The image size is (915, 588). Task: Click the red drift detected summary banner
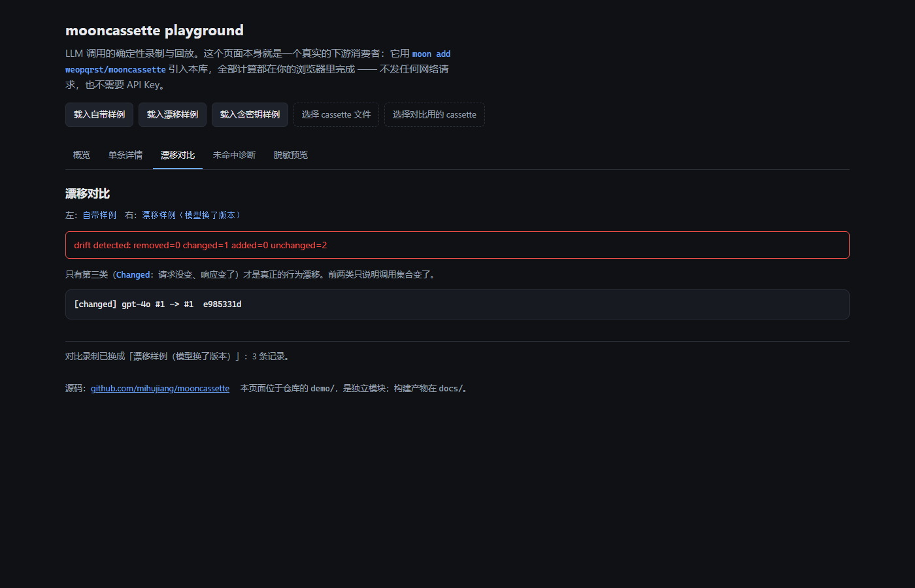[457, 245]
